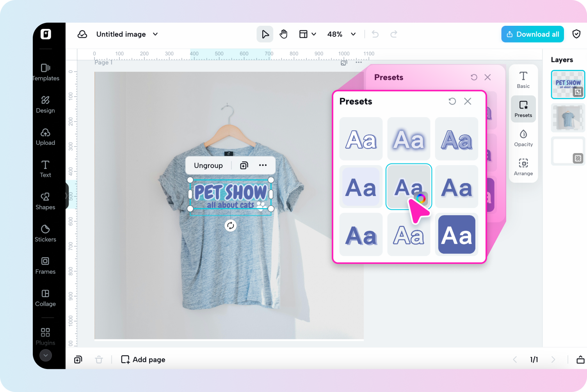Select the t-shirt layer thumbnail
Viewport: 587px width, 392px height.
568,118
